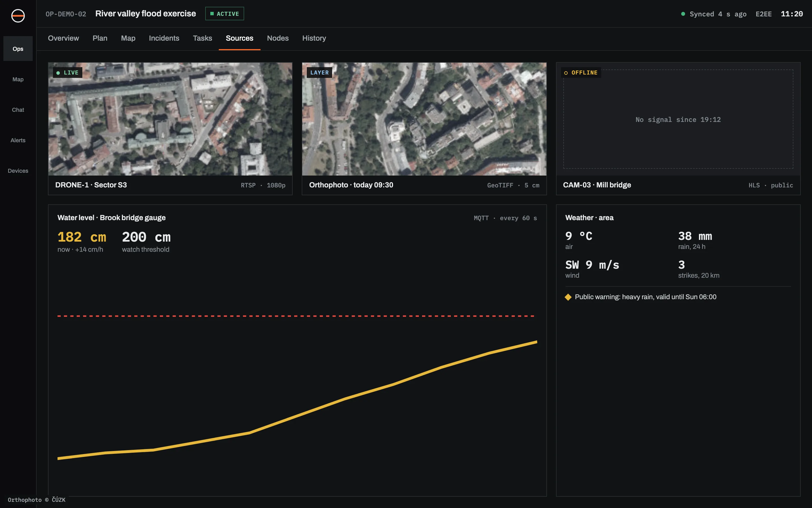This screenshot has width=812, height=508.
Task: Click the 11:20 clock
Action: [x=791, y=14]
